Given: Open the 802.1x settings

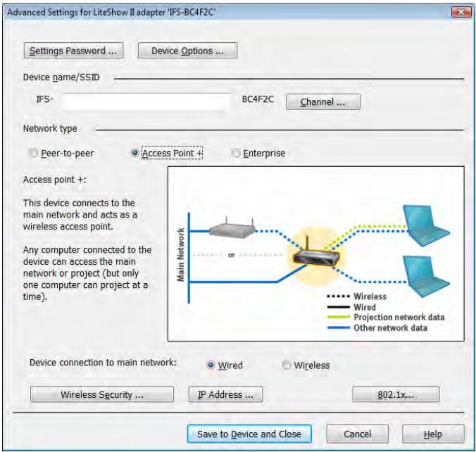Looking at the screenshot, I should (396, 394).
